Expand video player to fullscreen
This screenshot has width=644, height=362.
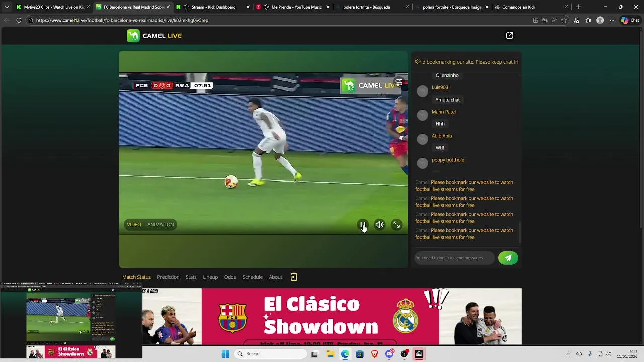click(396, 225)
